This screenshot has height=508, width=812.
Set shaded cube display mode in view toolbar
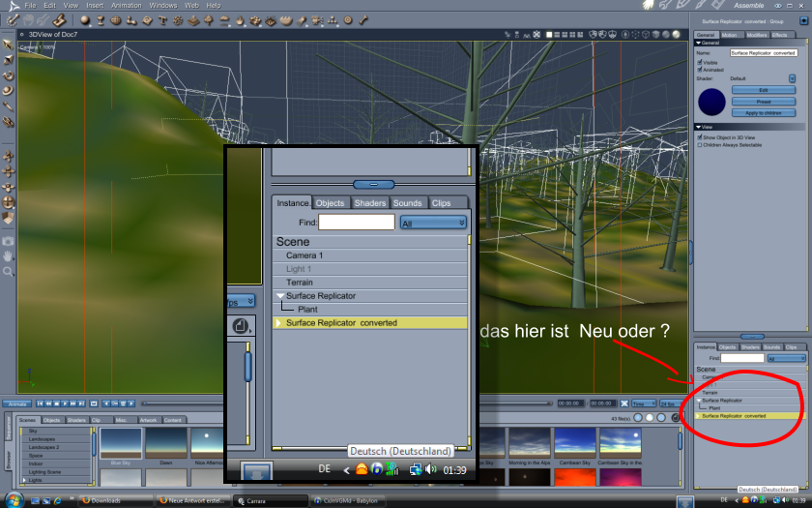[x=655, y=35]
